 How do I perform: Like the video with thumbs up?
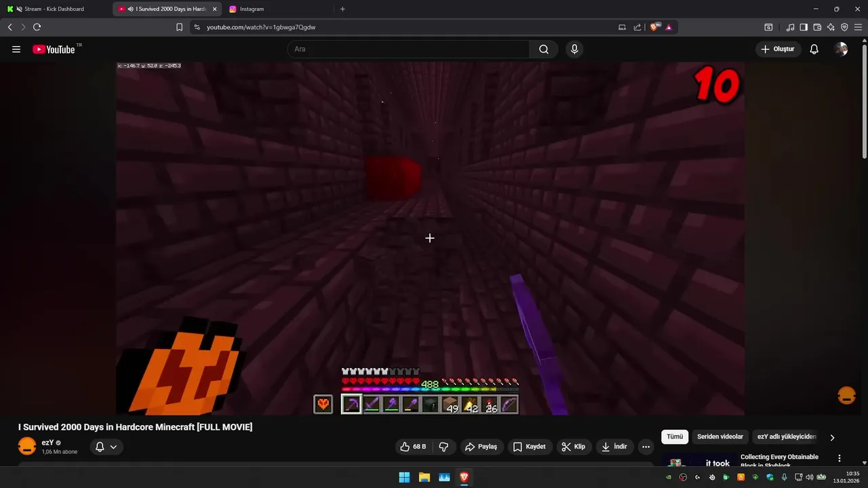tap(413, 447)
